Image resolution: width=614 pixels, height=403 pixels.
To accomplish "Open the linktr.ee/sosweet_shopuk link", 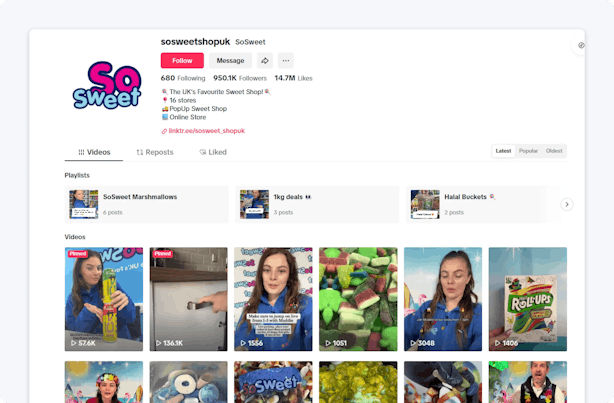I will (206, 131).
